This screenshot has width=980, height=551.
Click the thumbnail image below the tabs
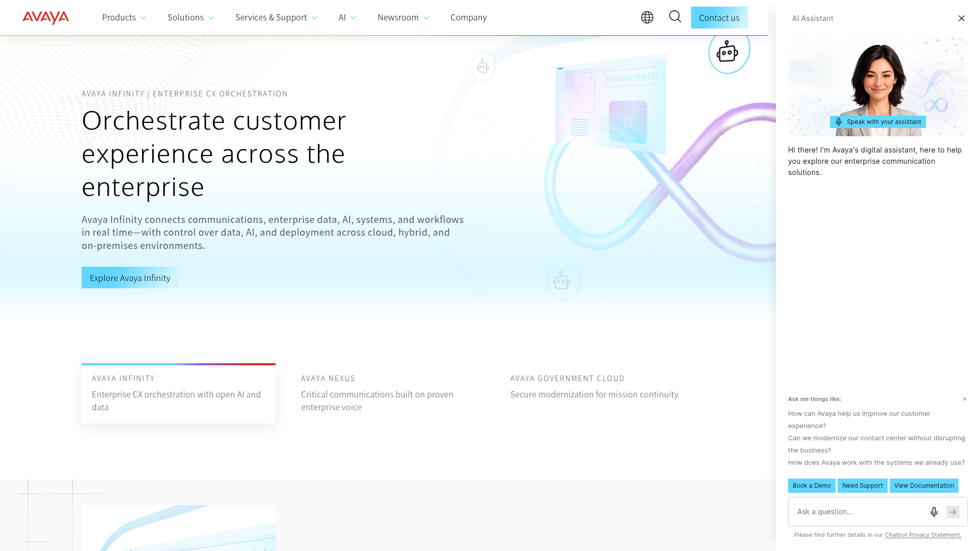click(179, 528)
